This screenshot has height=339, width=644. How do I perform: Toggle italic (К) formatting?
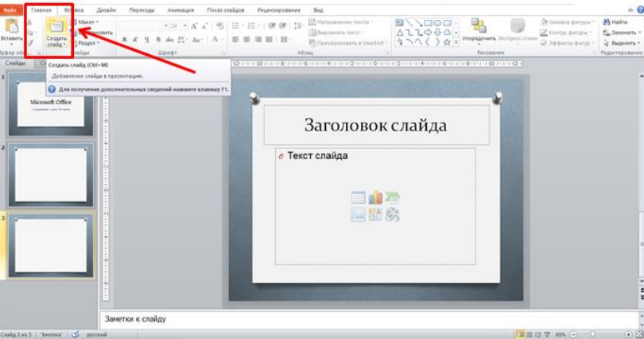point(135,39)
